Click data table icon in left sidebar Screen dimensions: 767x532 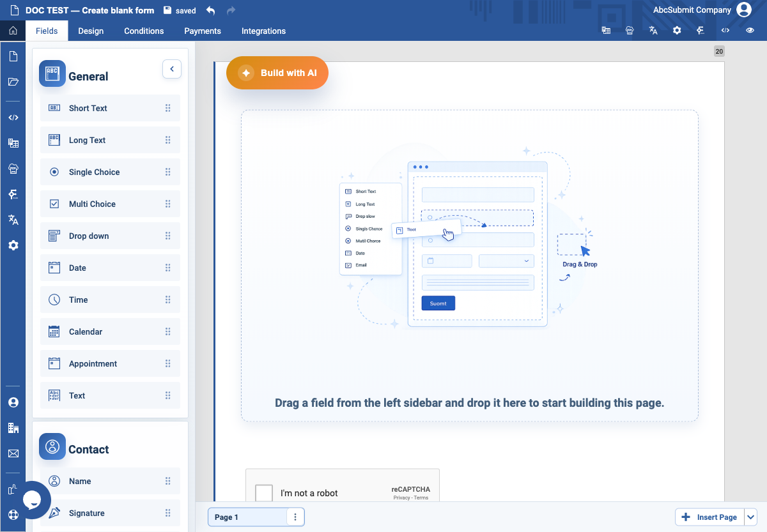click(x=13, y=143)
